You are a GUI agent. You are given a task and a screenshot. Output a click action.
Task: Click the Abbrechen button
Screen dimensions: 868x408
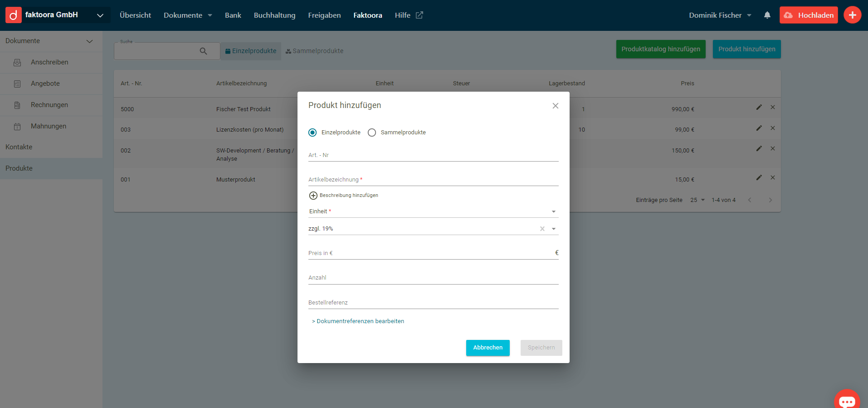pos(488,348)
